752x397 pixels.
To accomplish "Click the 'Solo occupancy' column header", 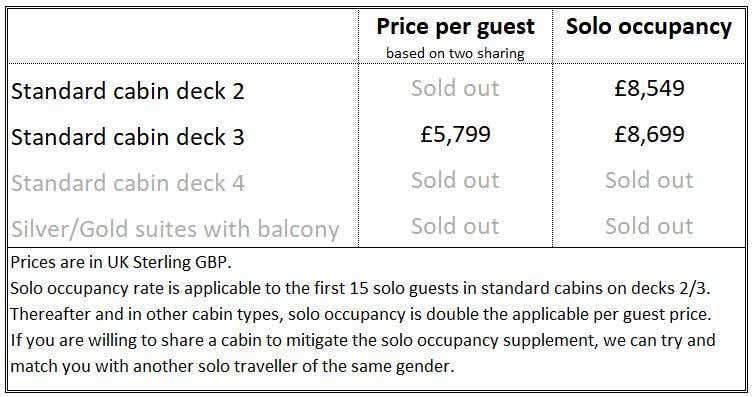I will (x=649, y=27).
